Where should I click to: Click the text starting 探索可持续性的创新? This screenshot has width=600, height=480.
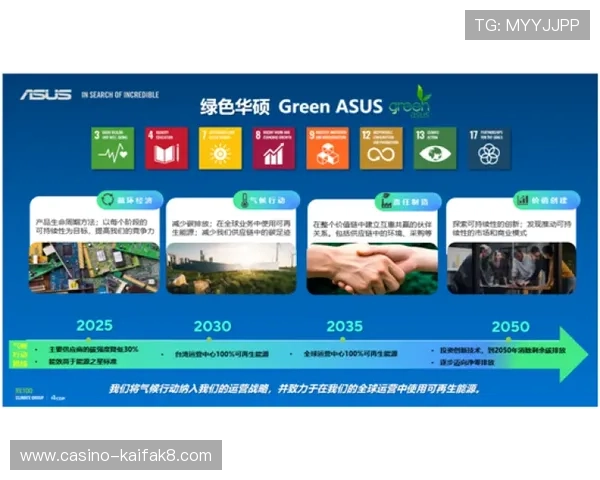[x=512, y=228]
